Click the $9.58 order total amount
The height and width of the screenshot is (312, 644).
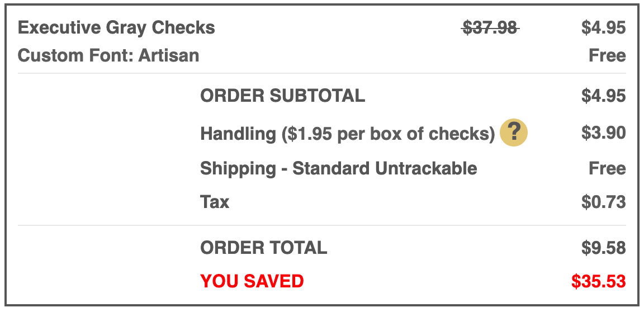point(604,248)
